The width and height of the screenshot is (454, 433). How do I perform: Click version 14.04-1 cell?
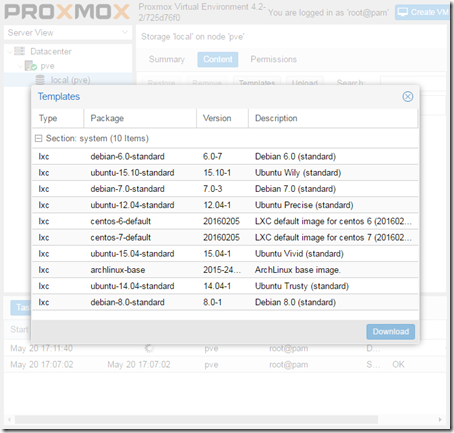coord(217,286)
